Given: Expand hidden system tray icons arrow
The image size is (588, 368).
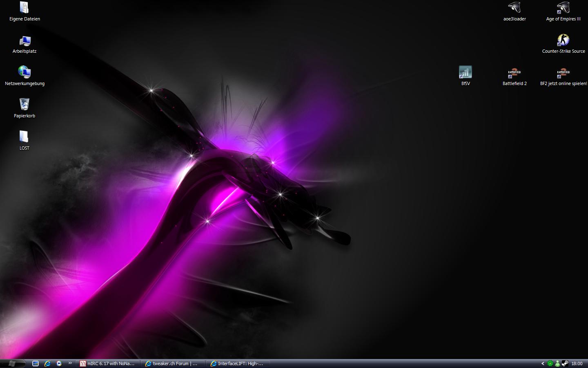Looking at the screenshot, I should pos(543,363).
